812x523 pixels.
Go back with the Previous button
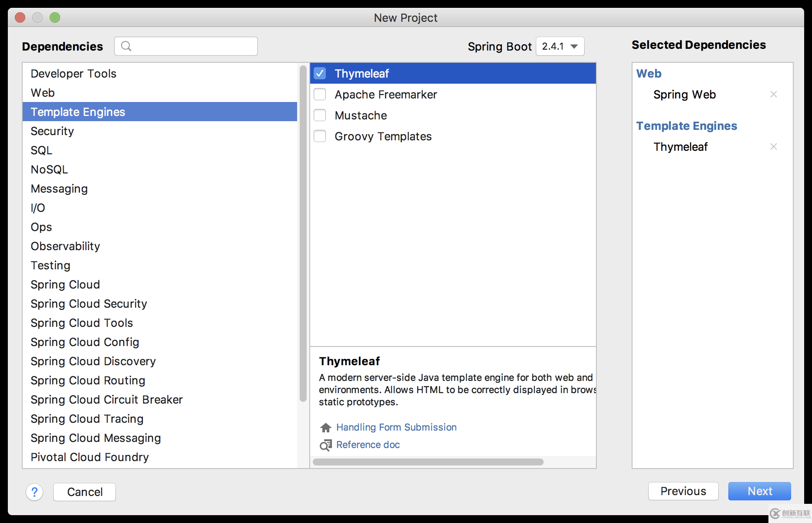tap(683, 491)
